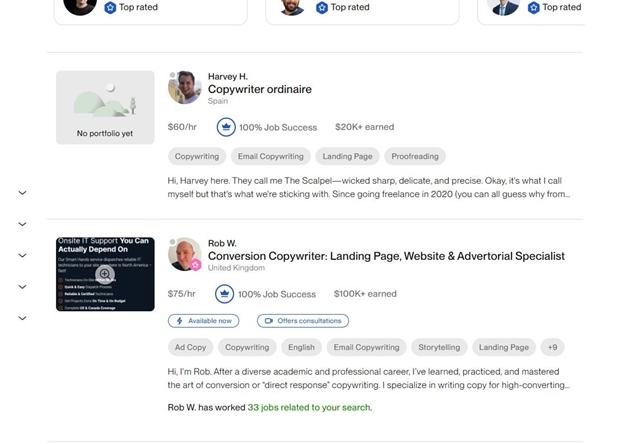Click Rob's location United Kingdom
624x444 pixels.
(236, 268)
